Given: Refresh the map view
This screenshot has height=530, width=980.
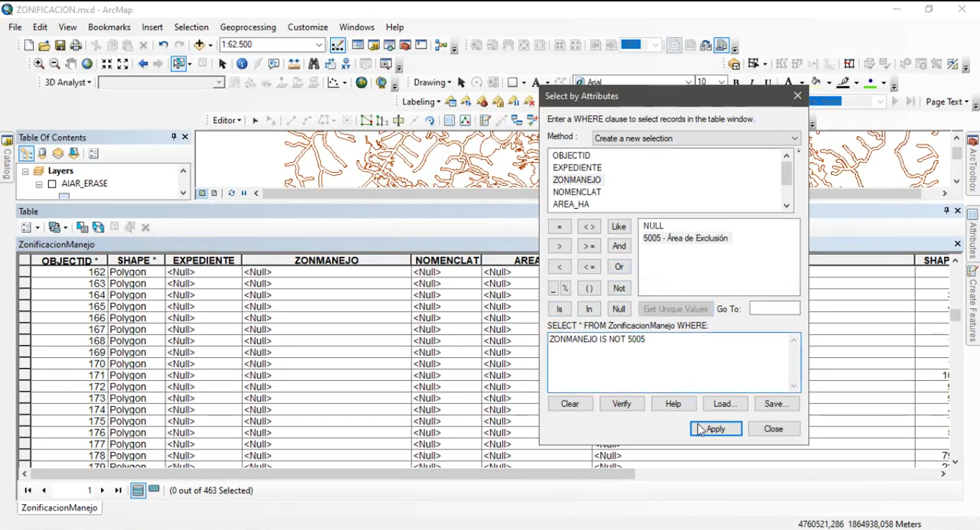Looking at the screenshot, I should click(231, 193).
